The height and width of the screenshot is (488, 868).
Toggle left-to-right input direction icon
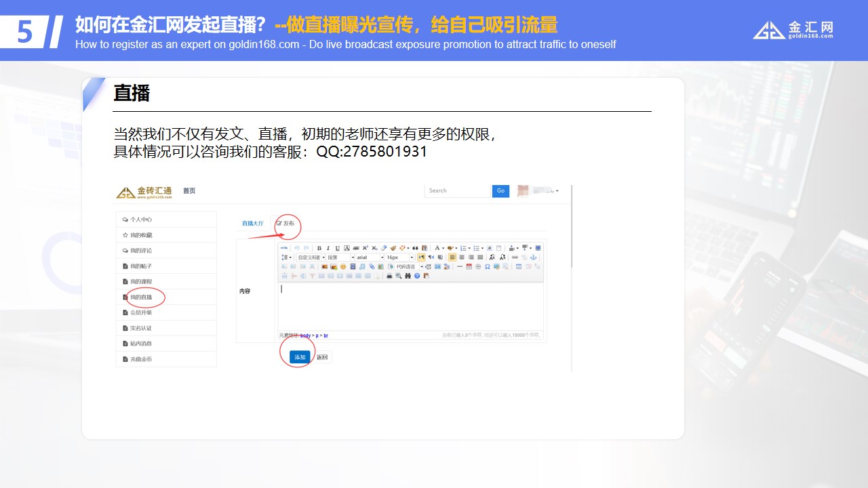(x=421, y=257)
